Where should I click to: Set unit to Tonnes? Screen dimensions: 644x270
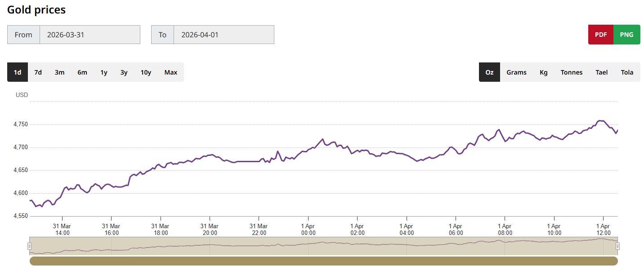tap(571, 72)
